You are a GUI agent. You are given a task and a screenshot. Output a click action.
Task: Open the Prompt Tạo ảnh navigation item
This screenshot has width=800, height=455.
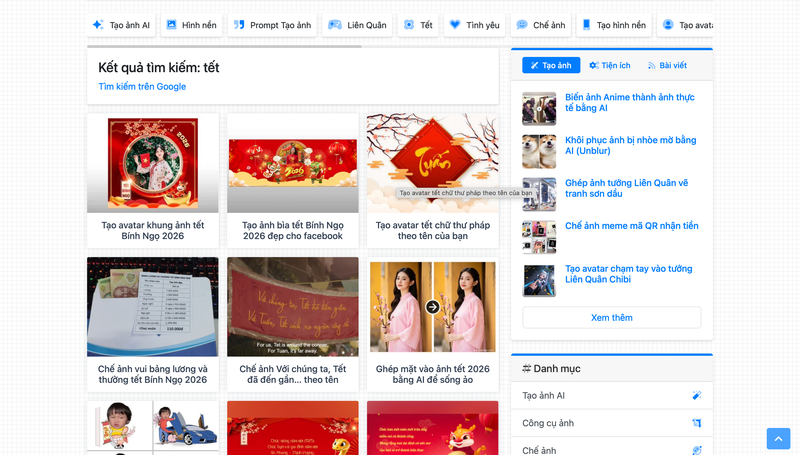tap(272, 25)
